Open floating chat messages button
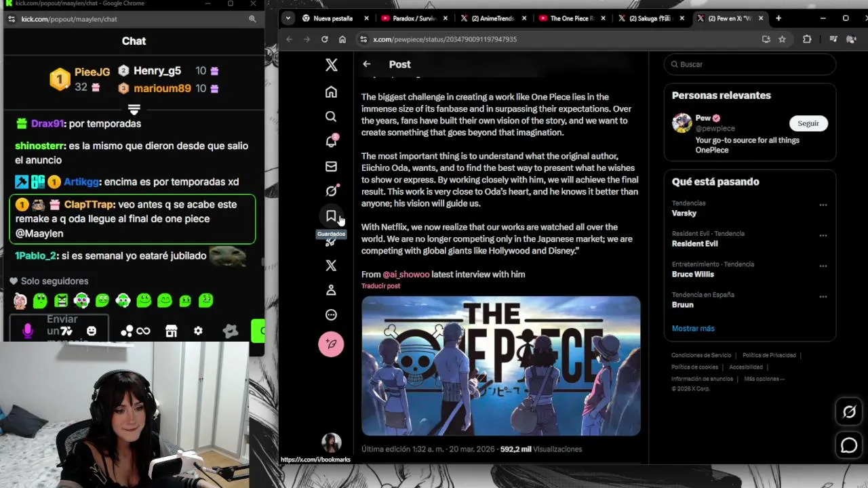 point(849,445)
